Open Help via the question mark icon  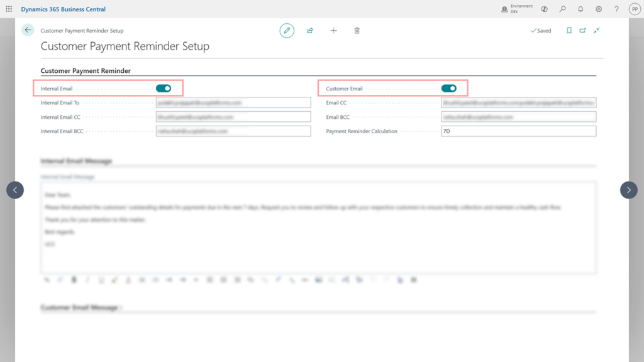coord(616,9)
